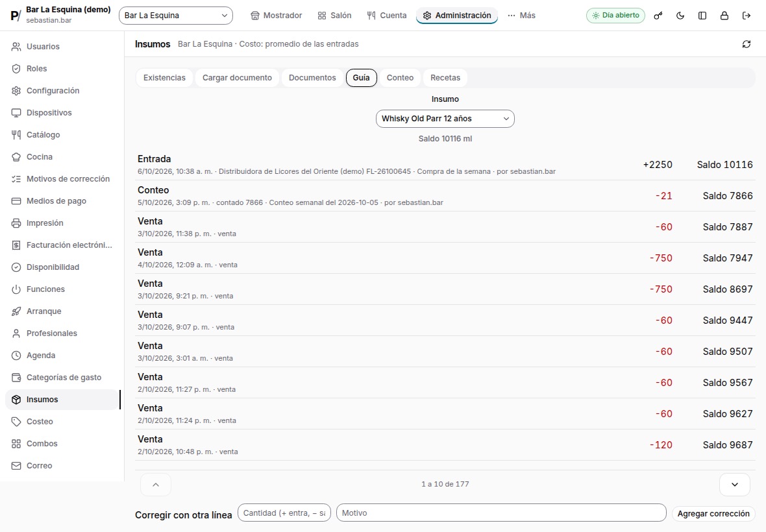Switch to the Cuenta tab
The image size is (766, 532).
[387, 16]
